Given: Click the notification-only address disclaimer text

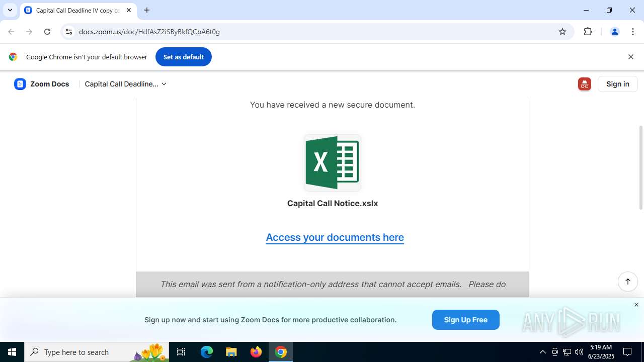Looking at the screenshot, I should point(333,284).
